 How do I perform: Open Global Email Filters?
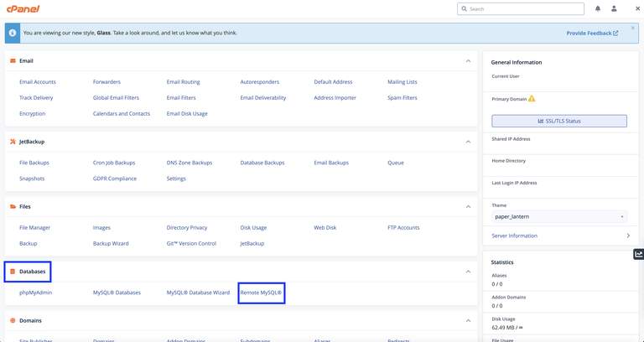(x=116, y=98)
